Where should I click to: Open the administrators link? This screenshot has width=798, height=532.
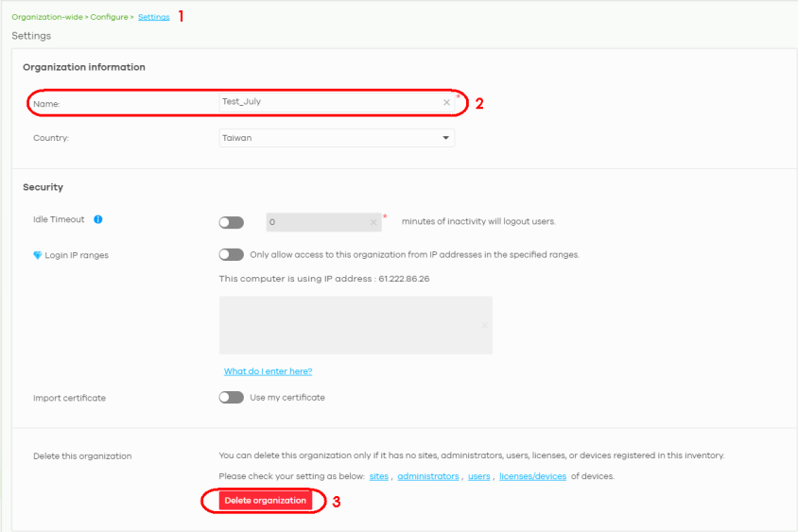click(x=428, y=477)
